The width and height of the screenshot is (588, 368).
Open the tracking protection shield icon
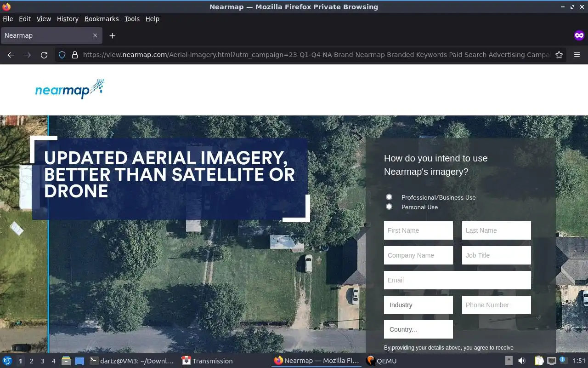pos(62,55)
